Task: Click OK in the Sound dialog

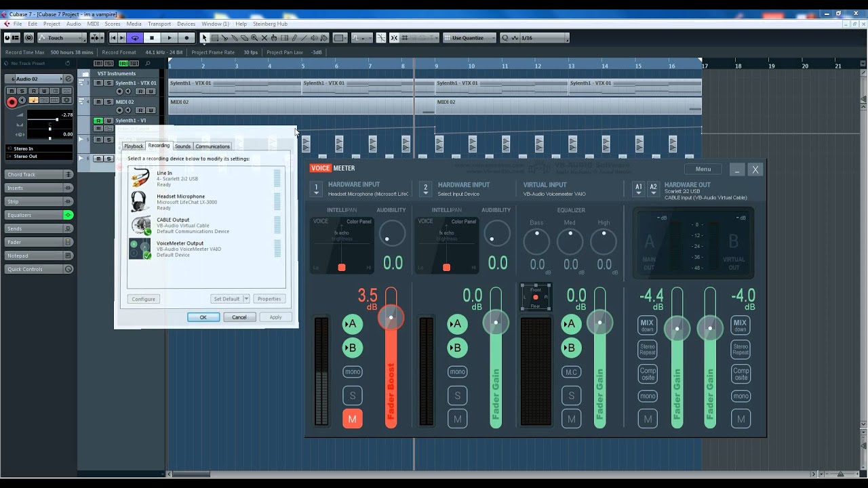Action: click(203, 317)
